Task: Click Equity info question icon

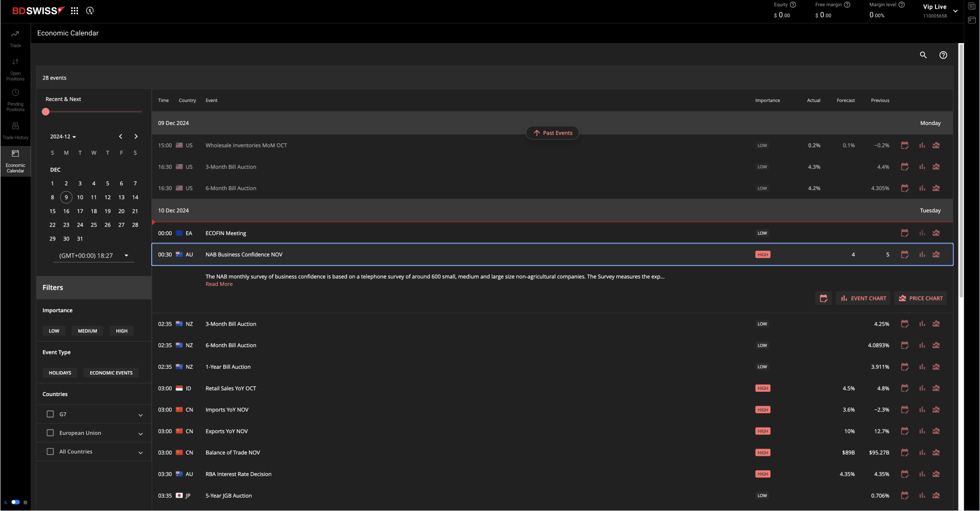Action: pyautogui.click(x=793, y=5)
